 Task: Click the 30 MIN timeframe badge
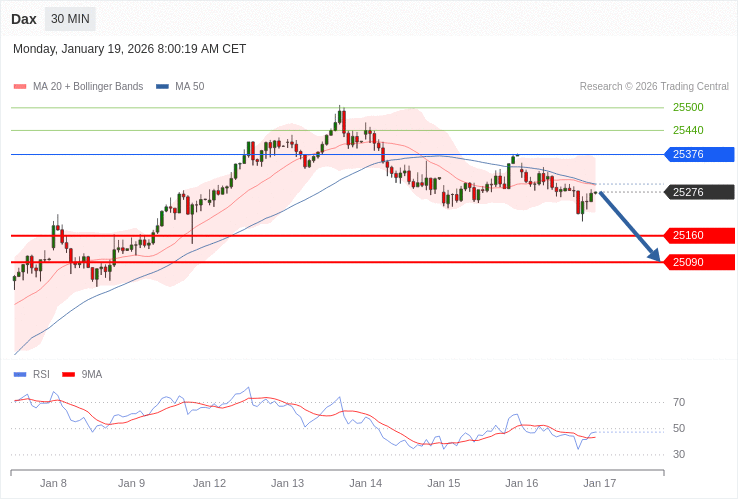[x=70, y=19]
